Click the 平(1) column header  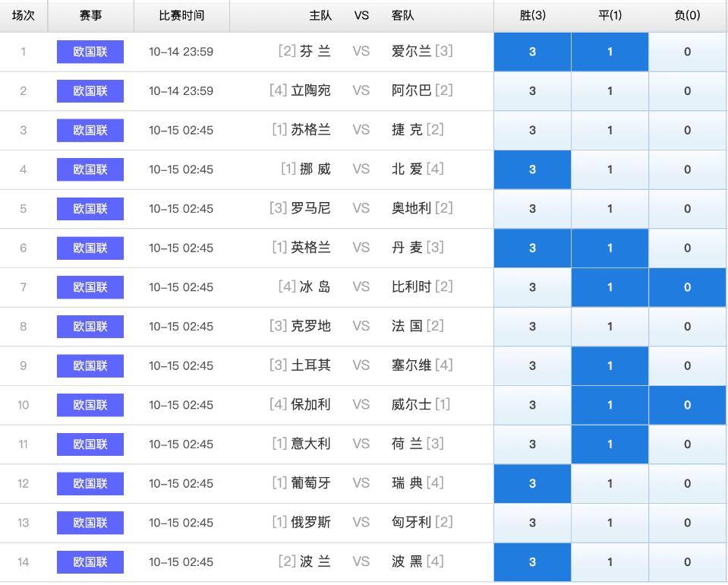(x=610, y=15)
